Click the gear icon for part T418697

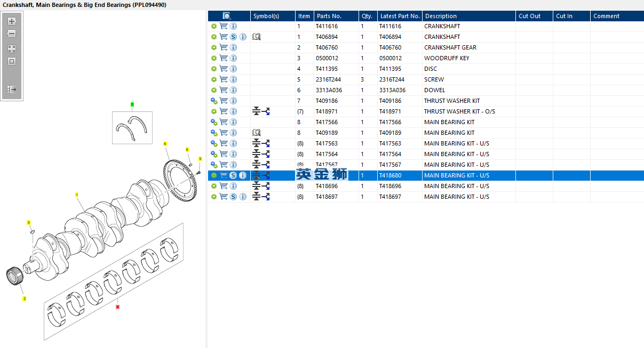click(x=214, y=197)
